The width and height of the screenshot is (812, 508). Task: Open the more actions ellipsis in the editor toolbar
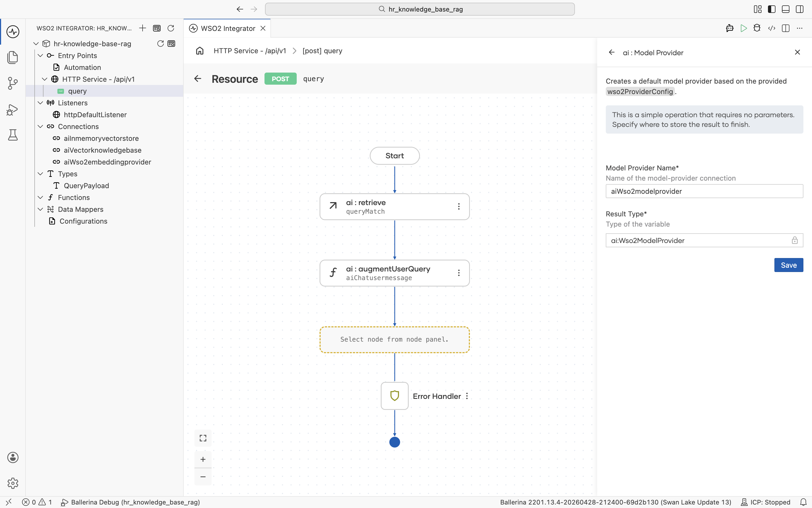click(x=800, y=28)
